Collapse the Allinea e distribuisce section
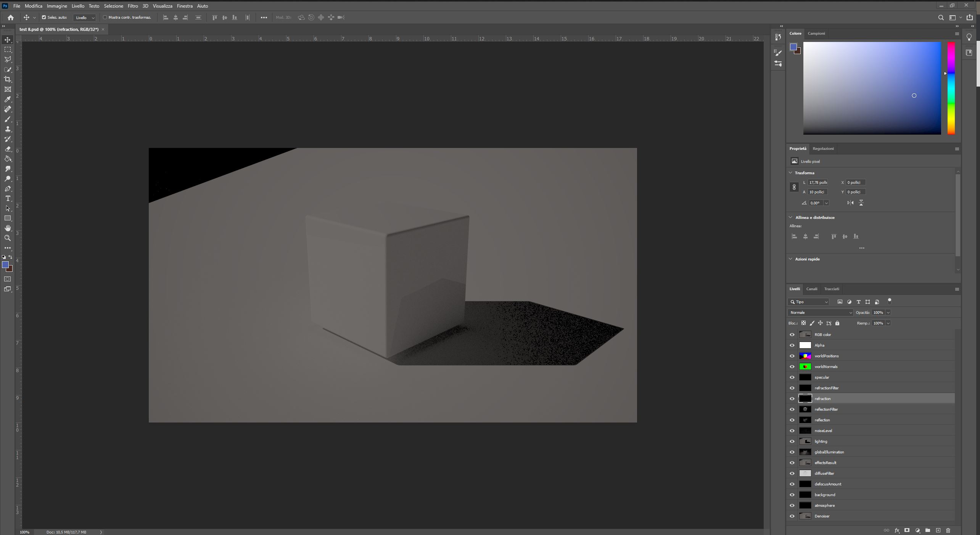The image size is (980, 535). [791, 217]
